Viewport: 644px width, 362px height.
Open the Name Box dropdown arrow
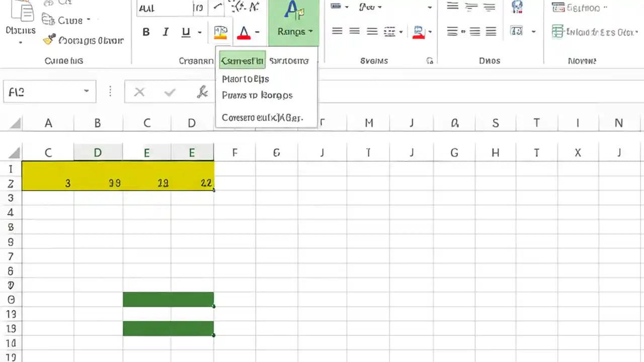86,92
